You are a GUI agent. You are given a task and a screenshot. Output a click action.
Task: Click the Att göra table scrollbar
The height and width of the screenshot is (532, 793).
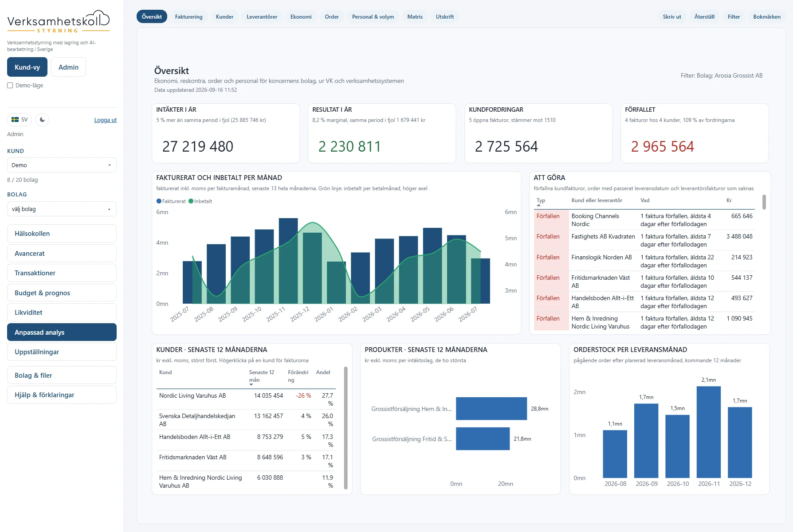click(764, 202)
